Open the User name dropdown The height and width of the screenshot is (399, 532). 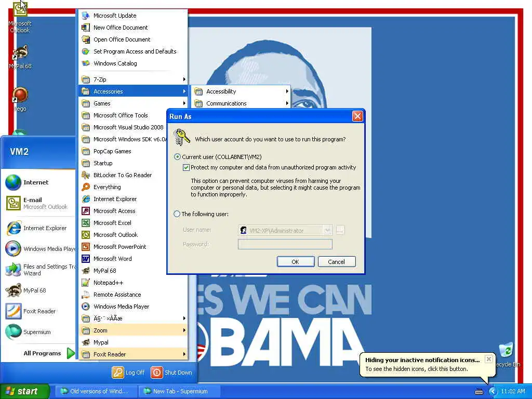click(327, 230)
